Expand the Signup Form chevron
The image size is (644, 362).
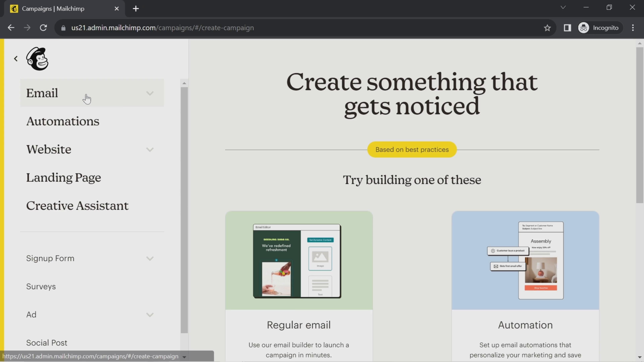coord(150,258)
